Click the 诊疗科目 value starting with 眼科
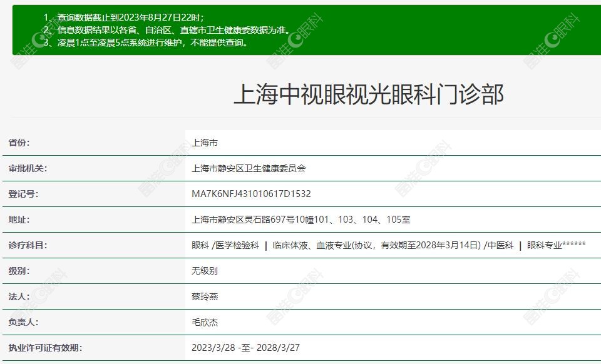 389,245
